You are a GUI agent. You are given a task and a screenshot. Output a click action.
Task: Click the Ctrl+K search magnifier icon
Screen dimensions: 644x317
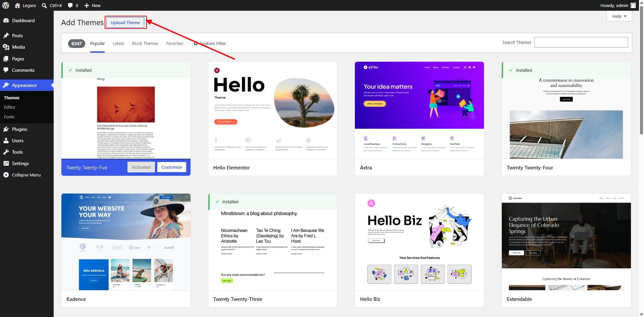tap(44, 5)
